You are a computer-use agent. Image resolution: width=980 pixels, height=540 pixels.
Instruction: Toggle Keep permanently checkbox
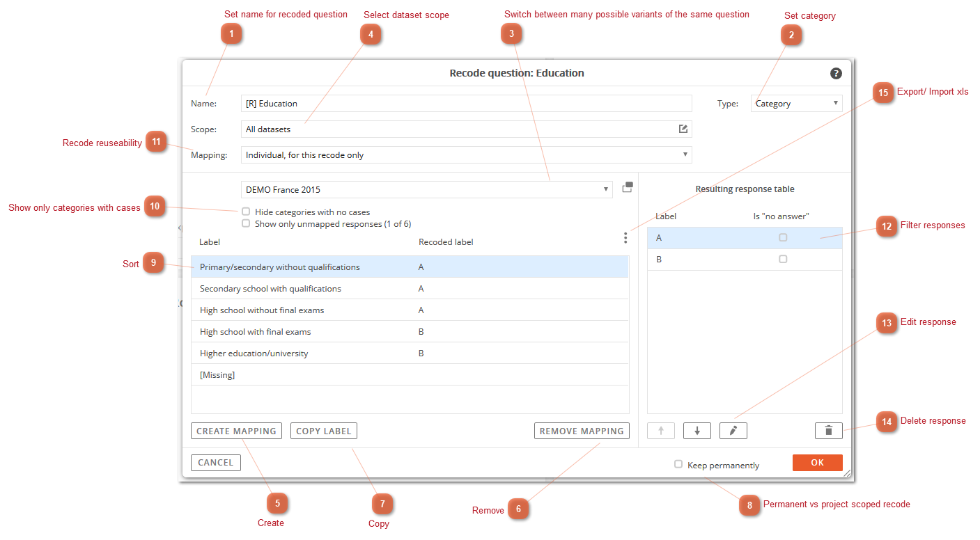678,464
